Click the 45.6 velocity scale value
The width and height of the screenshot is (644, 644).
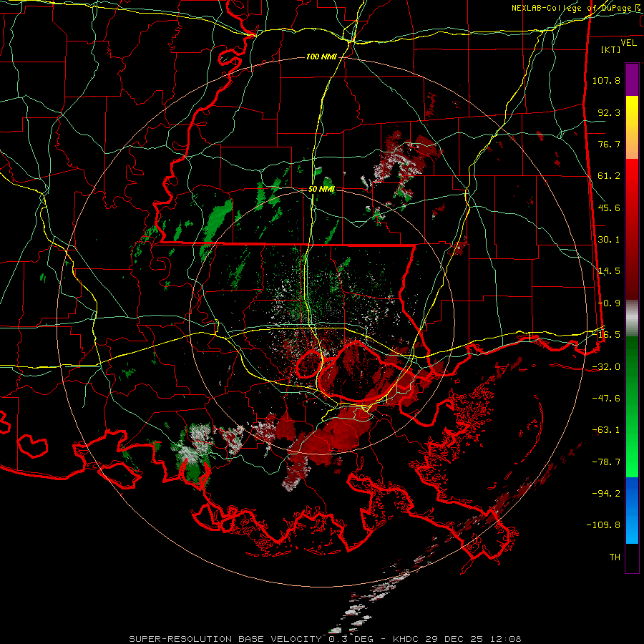609,208
